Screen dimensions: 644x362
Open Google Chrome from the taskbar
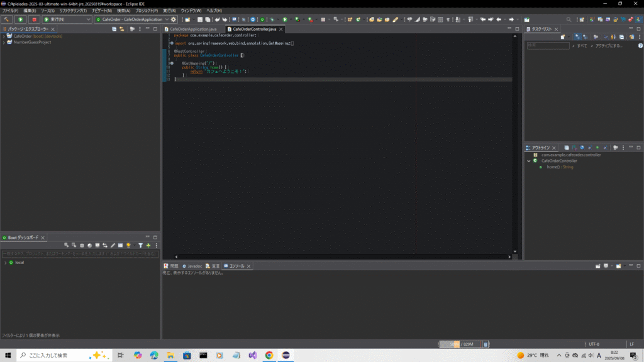click(269, 355)
